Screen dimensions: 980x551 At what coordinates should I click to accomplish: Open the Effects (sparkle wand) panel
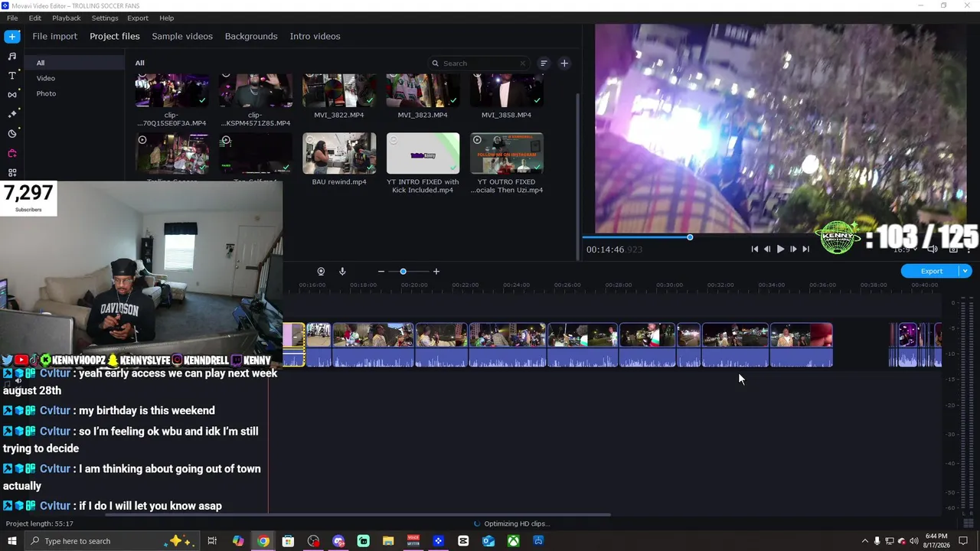(x=12, y=114)
